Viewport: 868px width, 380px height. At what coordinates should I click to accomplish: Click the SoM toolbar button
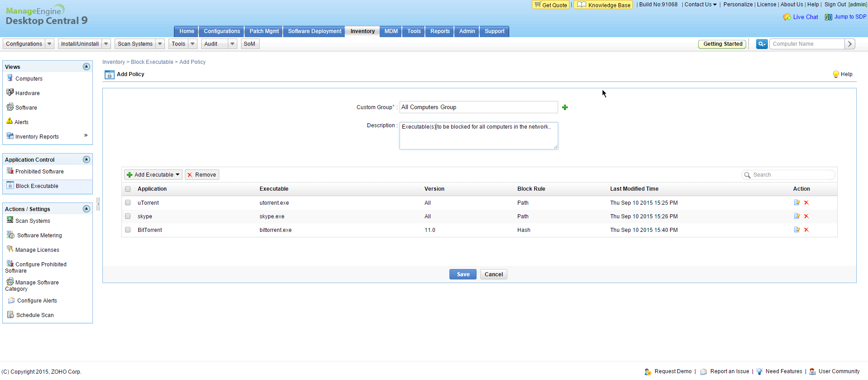pos(250,44)
